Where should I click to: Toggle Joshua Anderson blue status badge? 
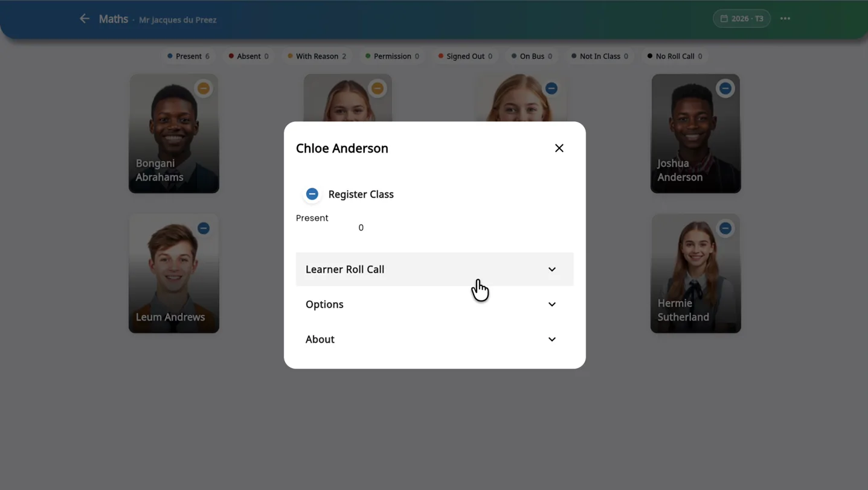(725, 88)
